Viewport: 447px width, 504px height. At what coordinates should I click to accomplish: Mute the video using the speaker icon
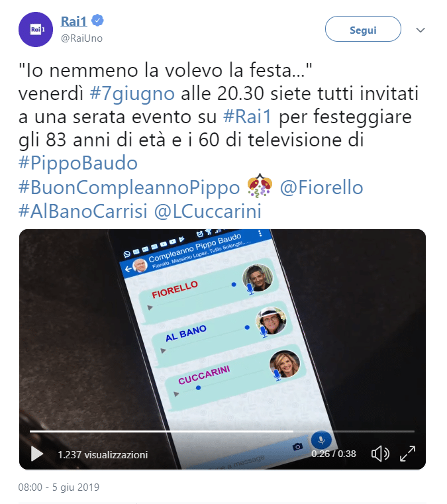pyautogui.click(x=380, y=454)
